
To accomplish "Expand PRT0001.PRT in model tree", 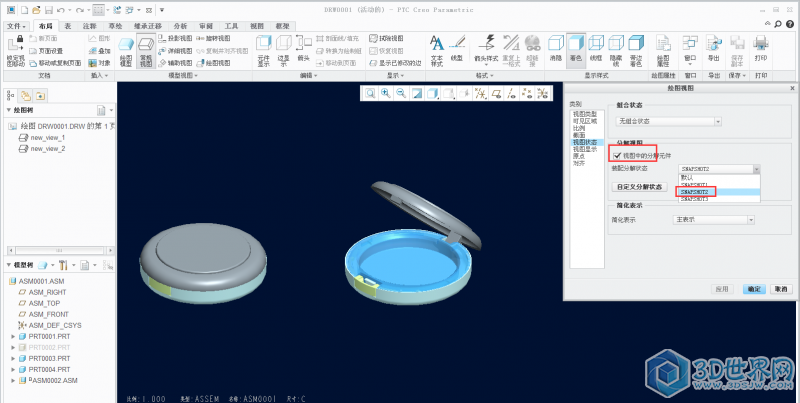I will [x=13, y=337].
